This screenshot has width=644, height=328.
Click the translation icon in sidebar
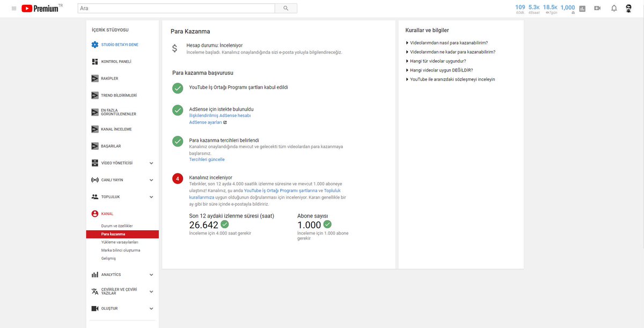(95, 291)
